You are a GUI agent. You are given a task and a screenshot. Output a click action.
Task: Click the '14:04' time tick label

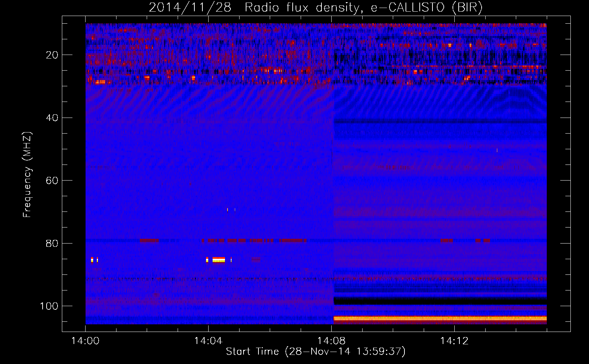(208, 341)
